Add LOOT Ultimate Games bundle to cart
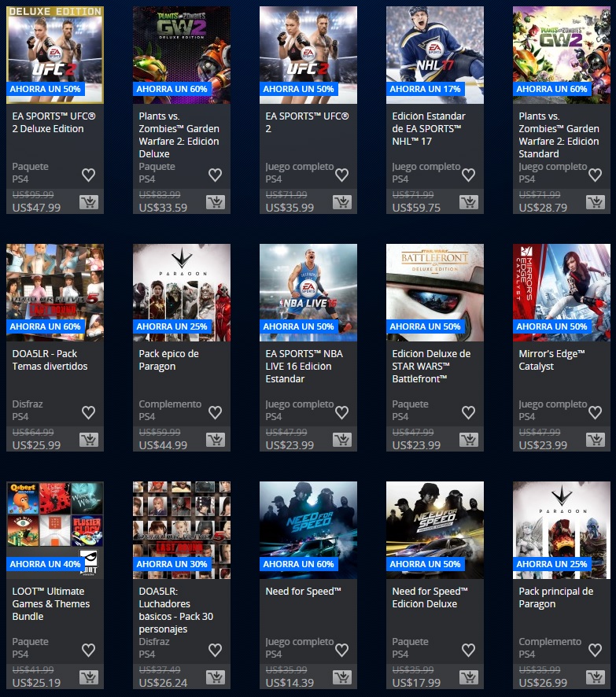Screen dimensions: 616x697 [x=89, y=677]
